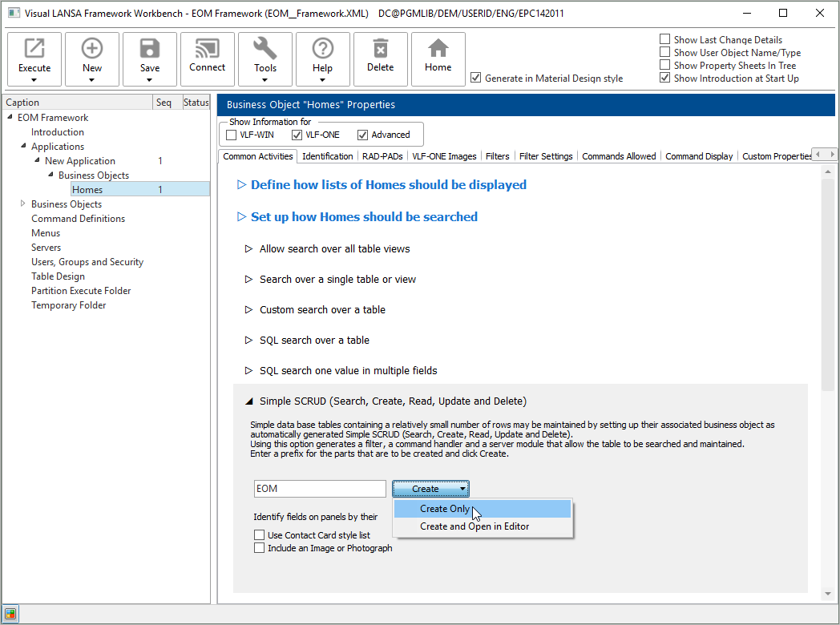This screenshot has height=625, width=840.
Task: Select Servers in the tree
Action: (46, 248)
